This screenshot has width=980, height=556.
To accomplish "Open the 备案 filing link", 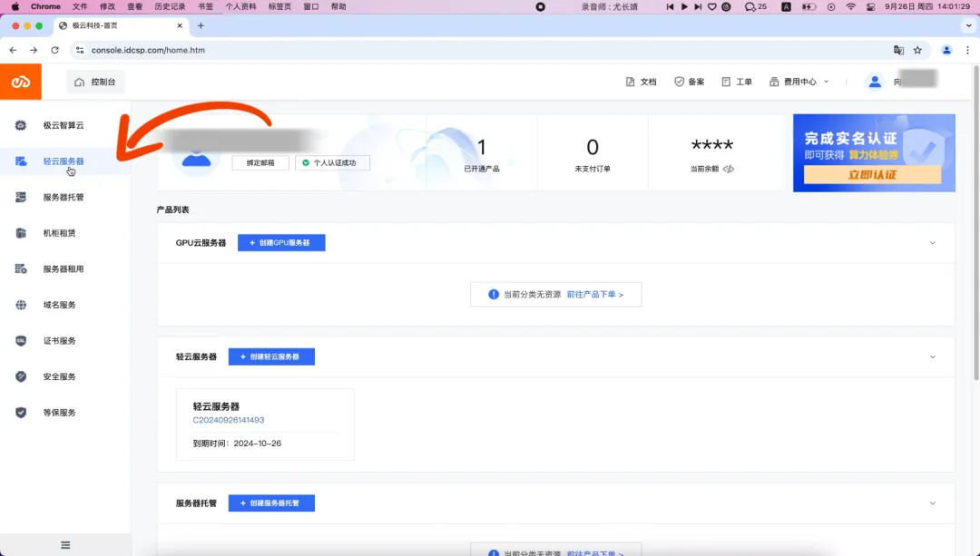I will tap(690, 82).
